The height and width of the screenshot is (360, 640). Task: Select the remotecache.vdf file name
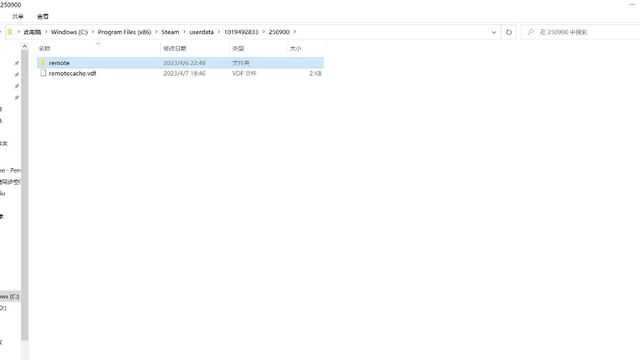(x=73, y=73)
